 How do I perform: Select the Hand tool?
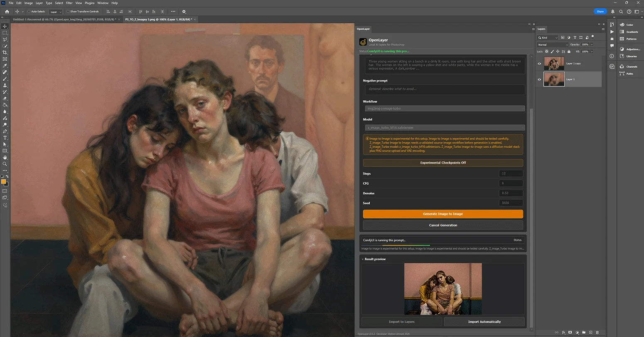(x=5, y=157)
